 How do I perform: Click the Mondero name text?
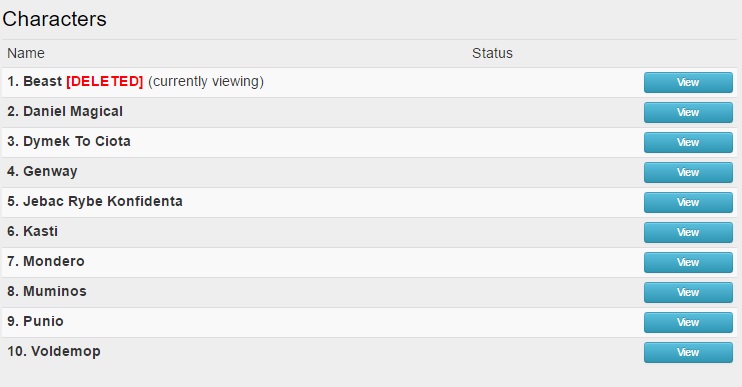(x=54, y=262)
